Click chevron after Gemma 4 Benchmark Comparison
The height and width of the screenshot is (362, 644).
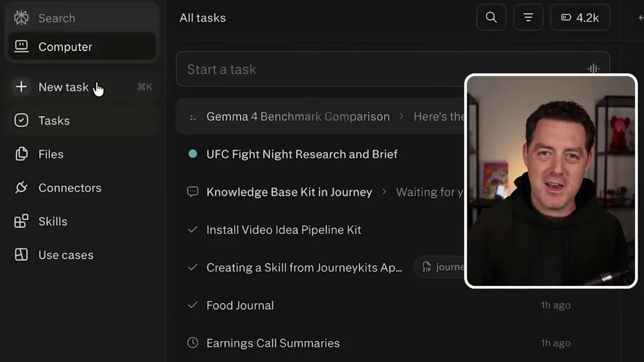tap(401, 116)
